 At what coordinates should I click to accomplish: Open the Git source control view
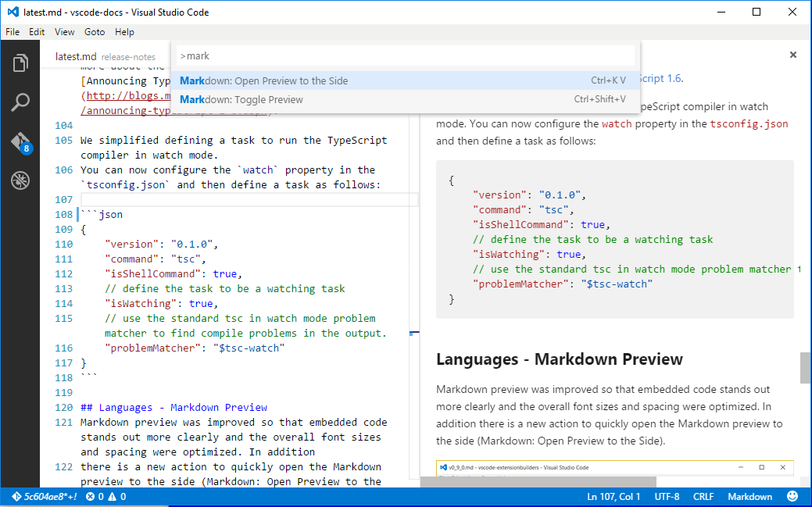pos(21,142)
